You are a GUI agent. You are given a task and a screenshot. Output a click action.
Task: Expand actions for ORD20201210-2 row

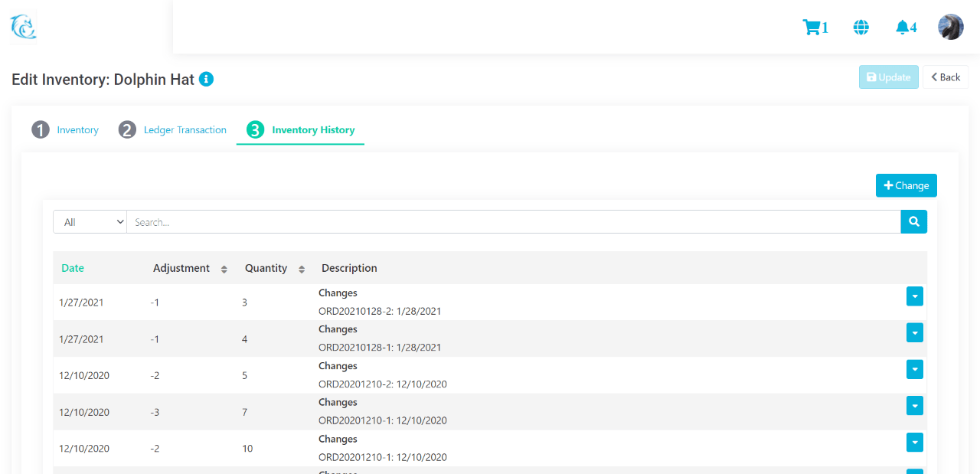point(915,369)
